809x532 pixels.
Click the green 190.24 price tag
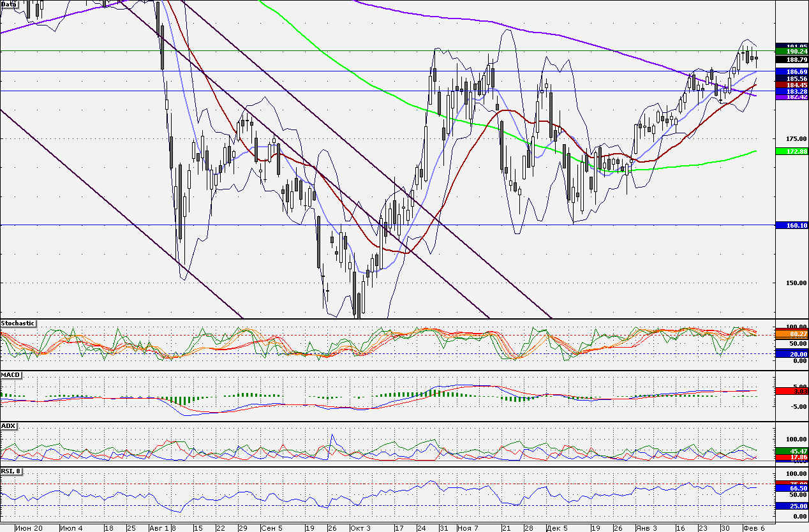(792, 52)
